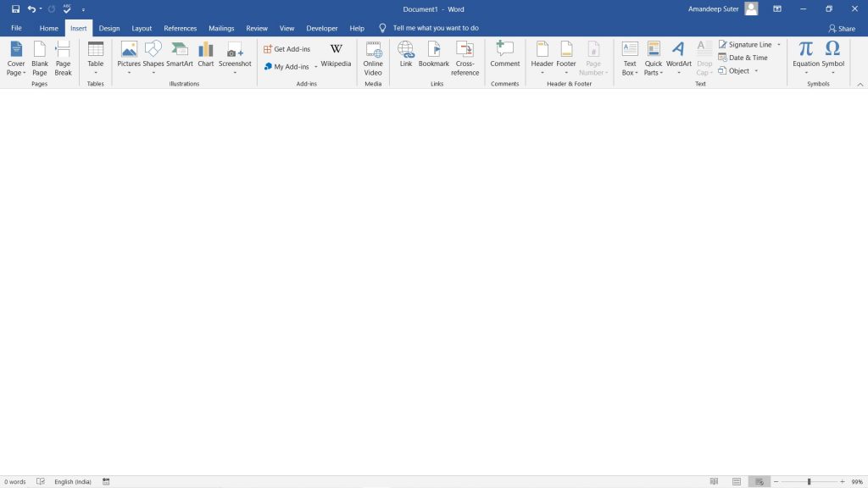Open the Cover Page gallery
The height and width of the screenshot is (488, 868).
[16, 58]
